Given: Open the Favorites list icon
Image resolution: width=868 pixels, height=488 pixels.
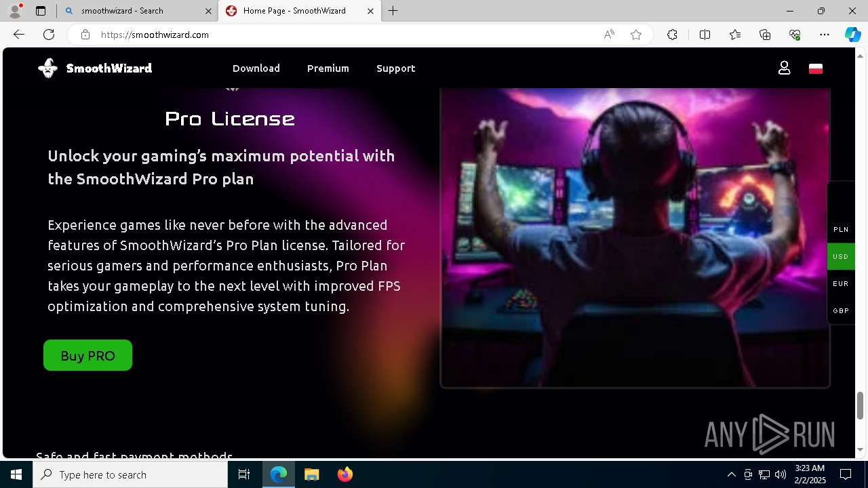Looking at the screenshot, I should [735, 35].
